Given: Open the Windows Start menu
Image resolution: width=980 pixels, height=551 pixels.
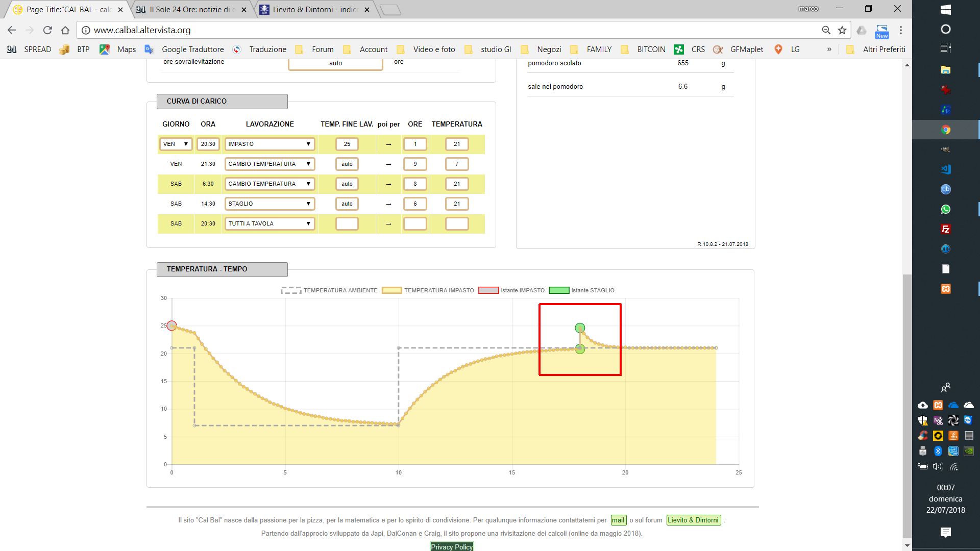Looking at the screenshot, I should pos(946,10).
